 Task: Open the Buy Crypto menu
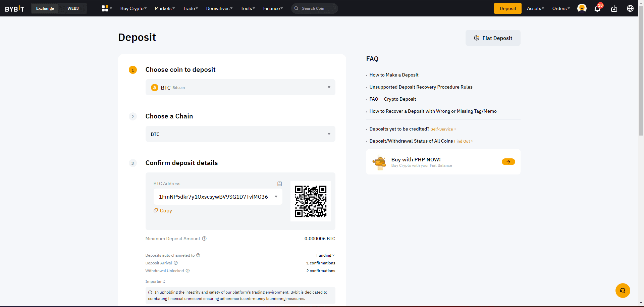point(133,8)
